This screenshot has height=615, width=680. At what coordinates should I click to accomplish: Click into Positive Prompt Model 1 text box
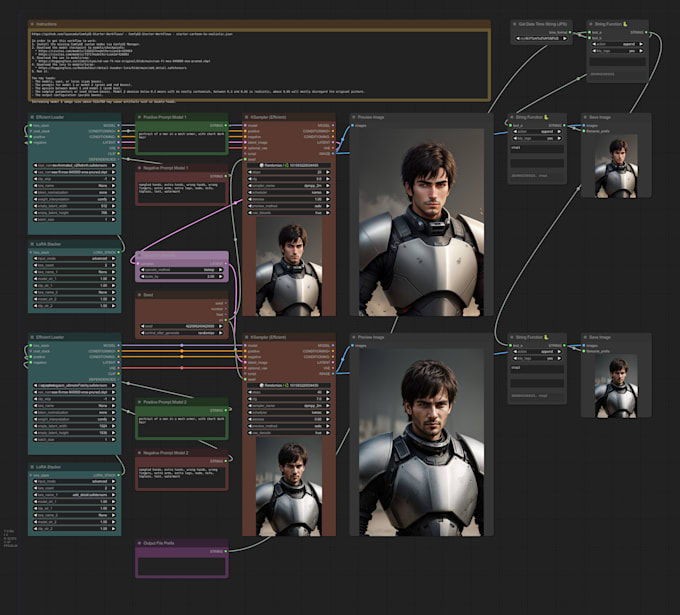point(182,141)
